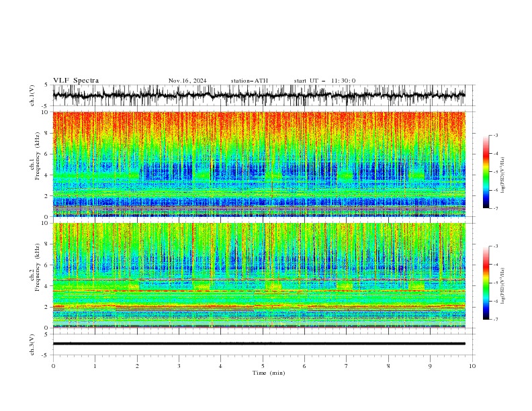This screenshot has width=532, height=411.
Task: Click the 'VLF Spectra' title text
Action: 76,81
